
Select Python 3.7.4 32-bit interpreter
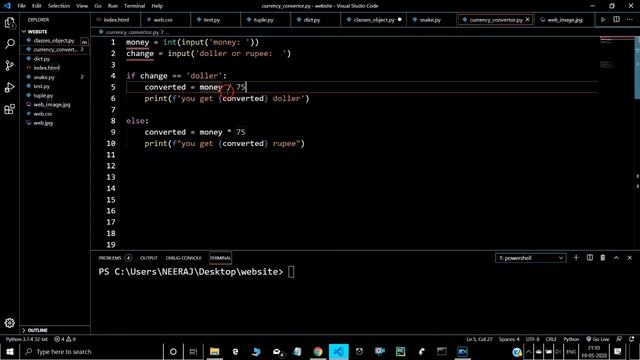[27, 339]
